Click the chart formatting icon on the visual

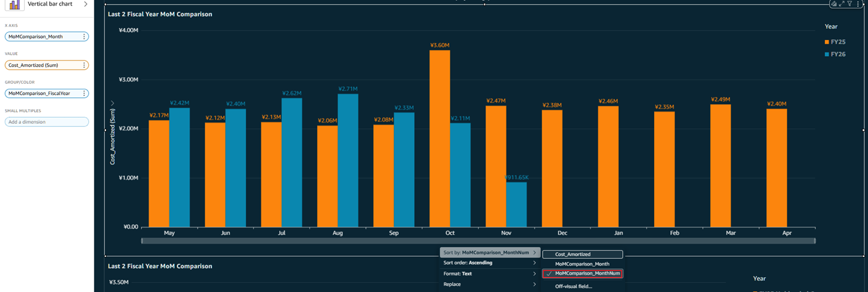pos(834,4)
